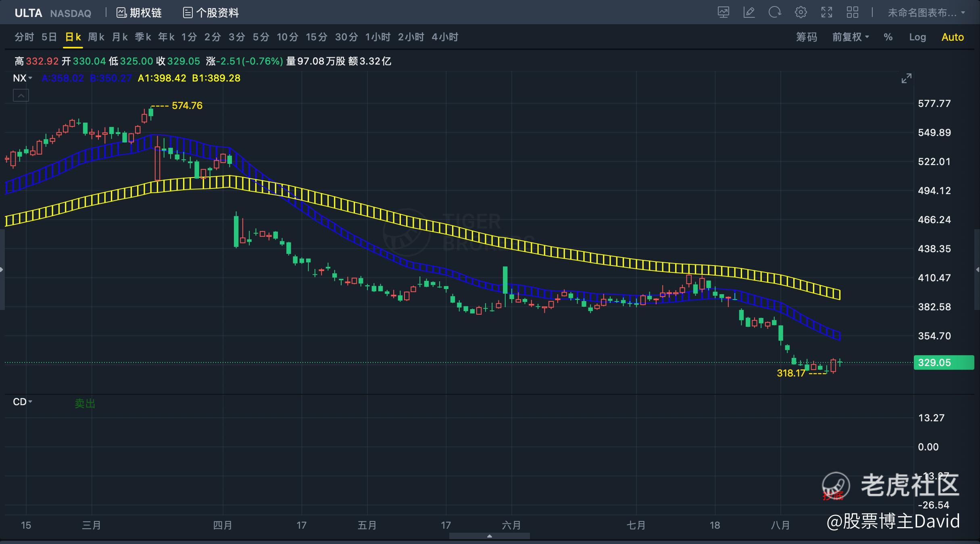Open the chart indicator monitor icon
980x544 pixels.
tap(724, 13)
